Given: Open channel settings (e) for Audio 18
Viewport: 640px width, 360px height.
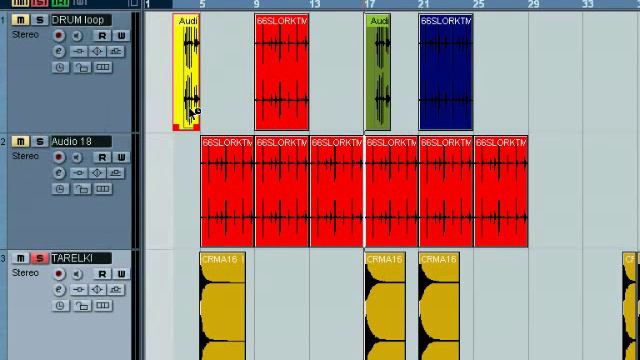Looking at the screenshot, I should (59, 173).
